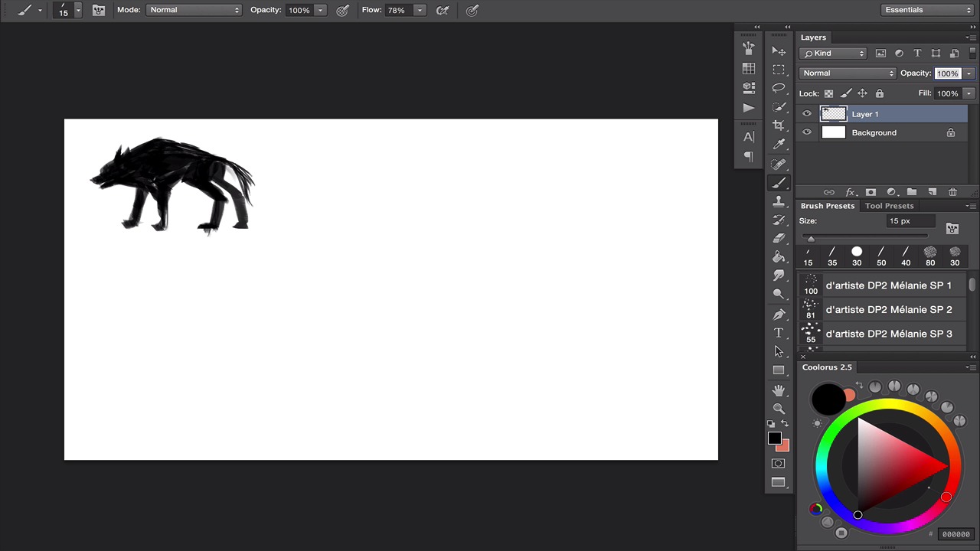Open the Essentials workspace dropdown
The image size is (980, 551).
(927, 10)
